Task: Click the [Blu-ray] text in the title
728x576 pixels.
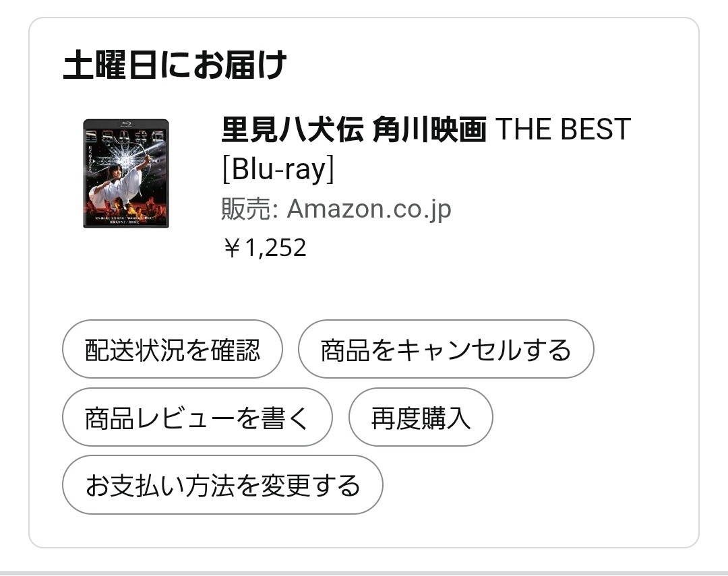Action: point(278,169)
